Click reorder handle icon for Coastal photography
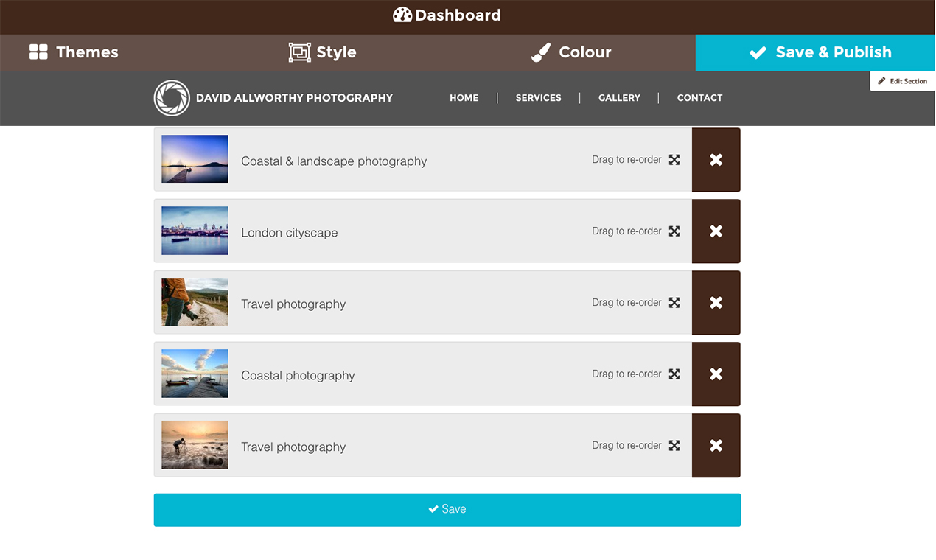Image resolution: width=936 pixels, height=560 pixels. coord(674,374)
